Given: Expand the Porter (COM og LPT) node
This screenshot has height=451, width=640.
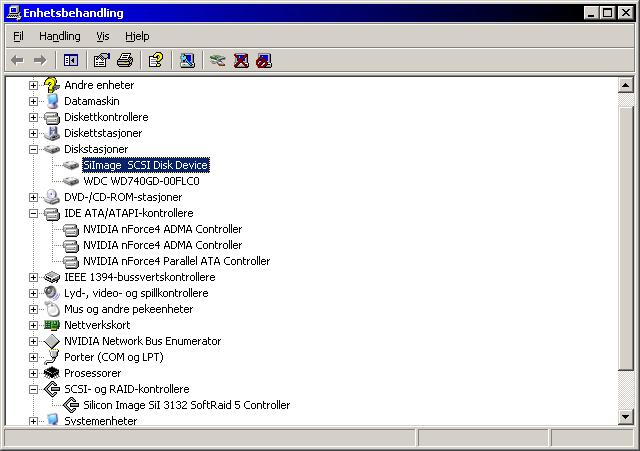Looking at the screenshot, I should 33,358.
